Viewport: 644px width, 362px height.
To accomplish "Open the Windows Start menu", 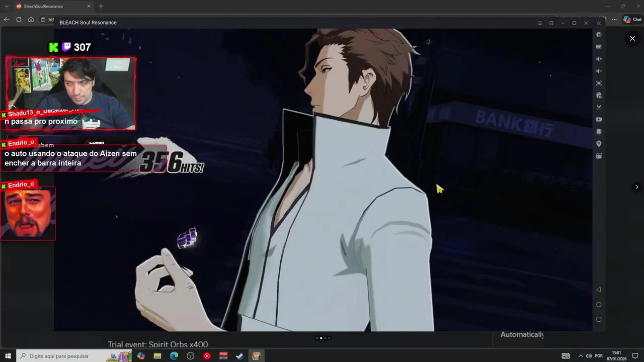I will 8,356.
